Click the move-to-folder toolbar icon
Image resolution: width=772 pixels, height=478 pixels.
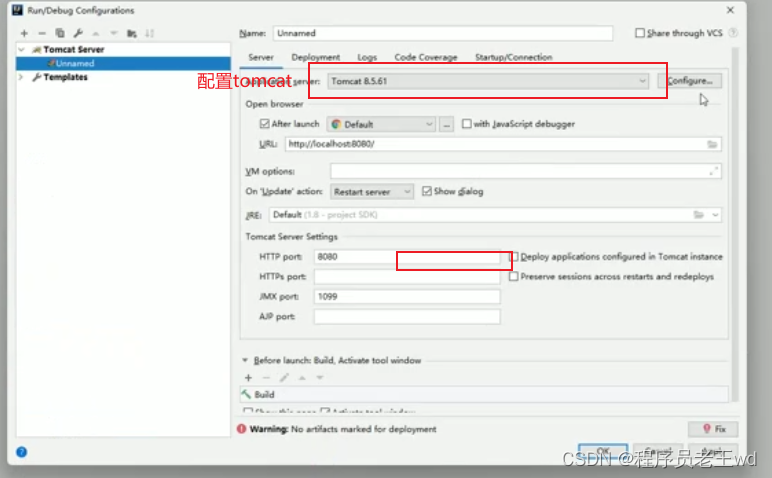coord(131,33)
